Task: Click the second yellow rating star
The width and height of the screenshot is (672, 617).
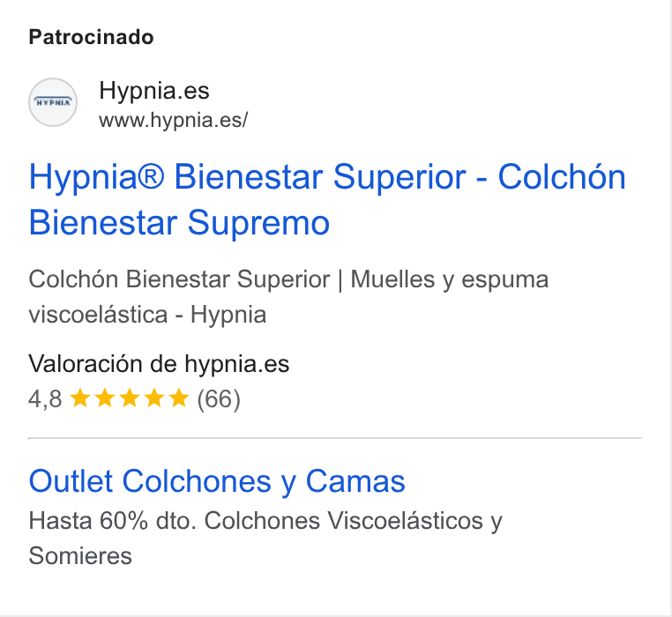Action: [x=105, y=398]
